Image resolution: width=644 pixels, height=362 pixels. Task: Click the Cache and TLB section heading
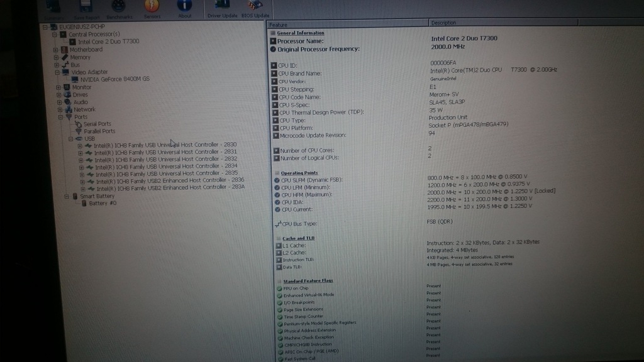tap(298, 238)
